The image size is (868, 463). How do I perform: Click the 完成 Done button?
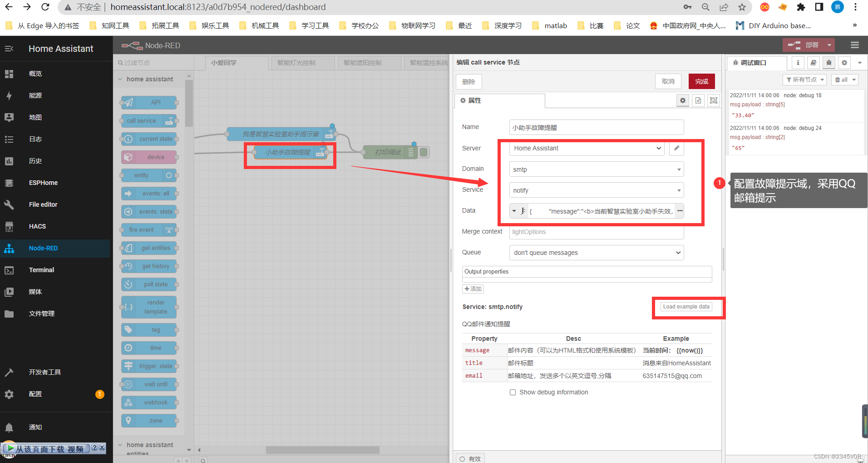click(701, 81)
